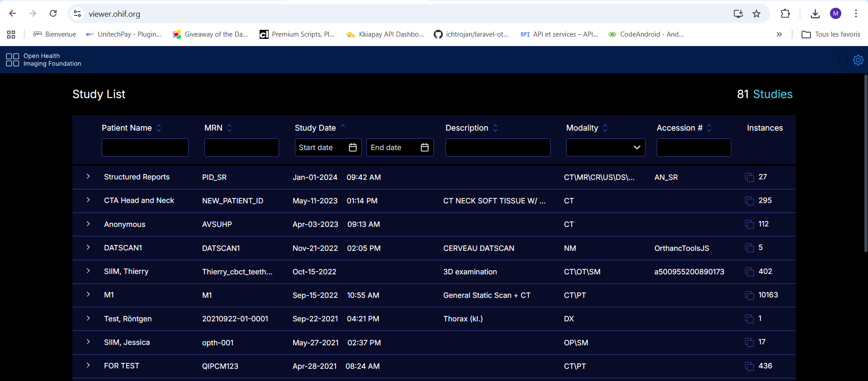
Task: Click the Description filter input field
Action: pyautogui.click(x=498, y=147)
